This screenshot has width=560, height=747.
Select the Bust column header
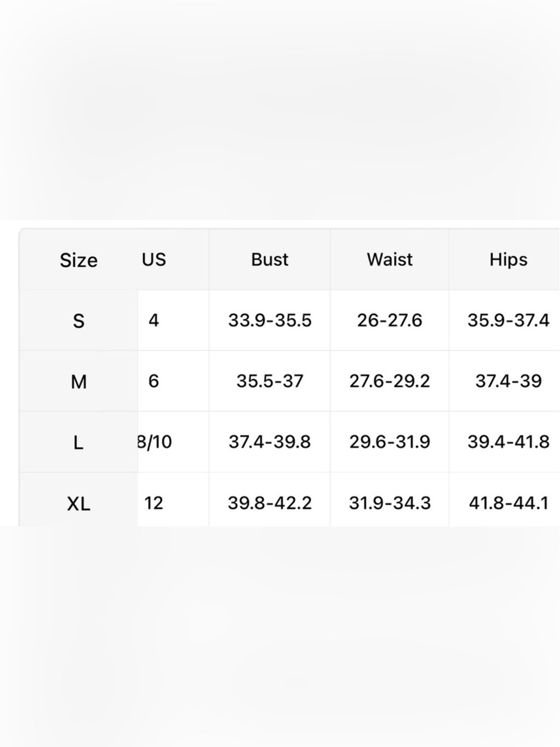270,259
